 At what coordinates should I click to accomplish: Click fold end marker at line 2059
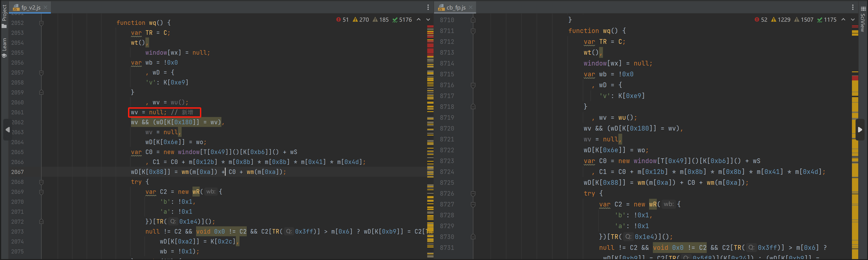coord(41,92)
